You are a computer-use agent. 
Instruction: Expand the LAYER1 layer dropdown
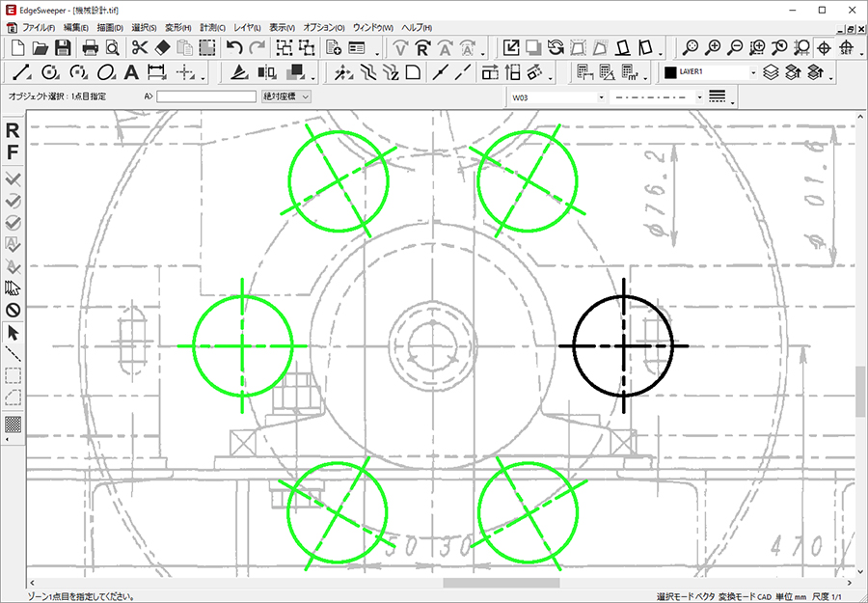(x=751, y=72)
